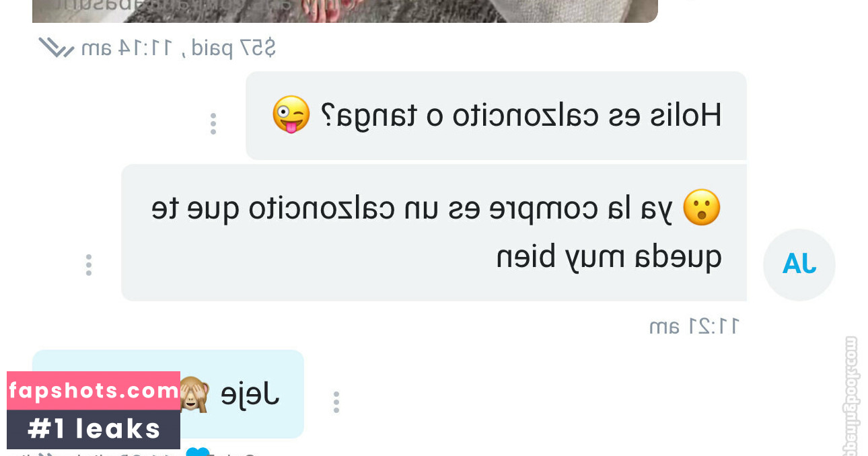Select the Jeje message bubble
The image size is (868, 456).
pyautogui.click(x=168, y=394)
